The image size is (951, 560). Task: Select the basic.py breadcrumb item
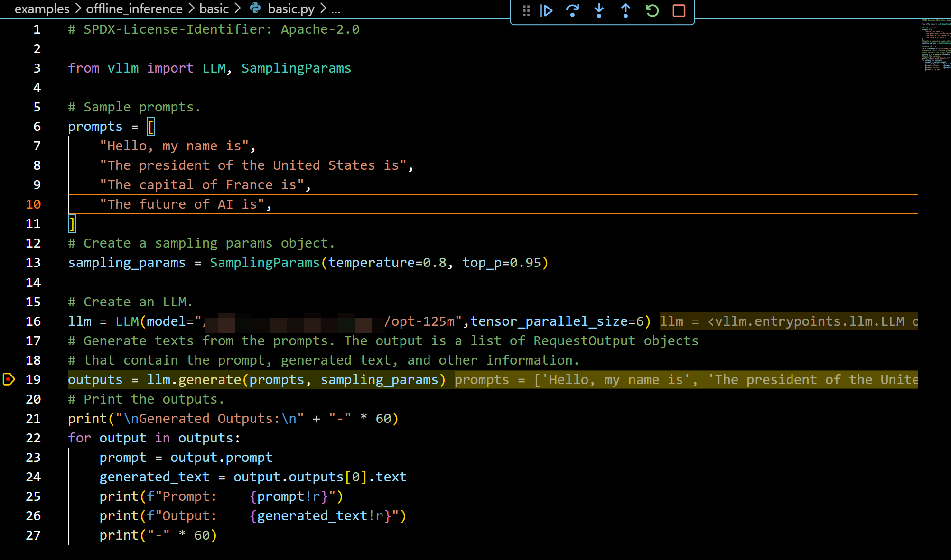click(x=291, y=9)
